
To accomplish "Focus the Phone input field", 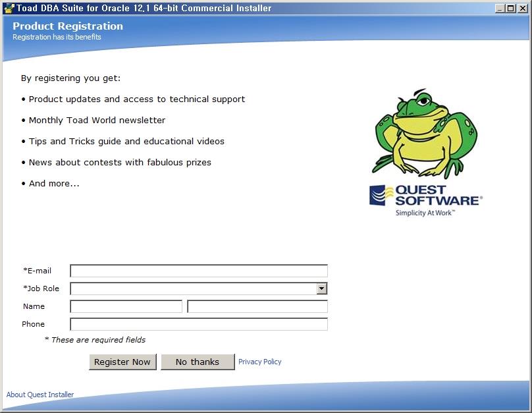I will point(198,324).
